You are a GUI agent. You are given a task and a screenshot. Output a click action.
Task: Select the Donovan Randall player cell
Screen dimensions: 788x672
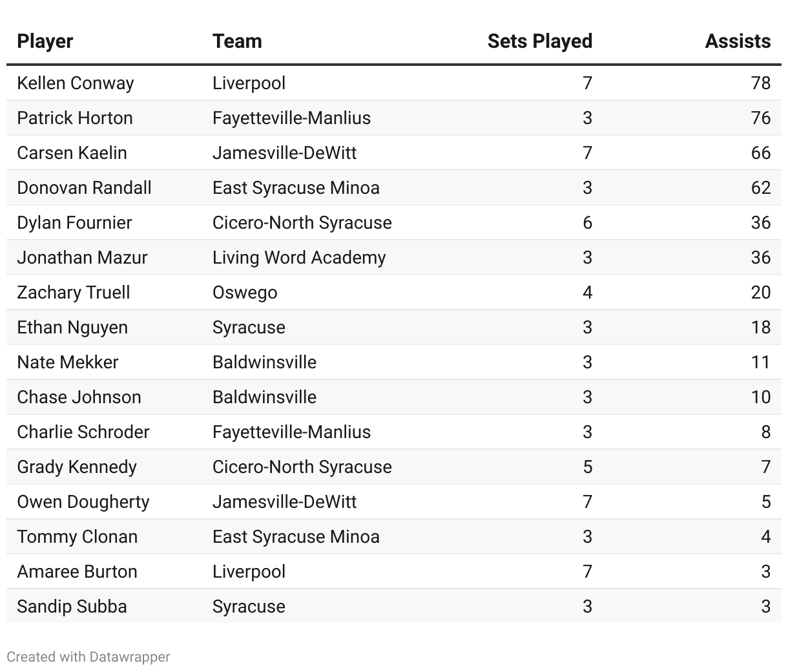coord(84,188)
